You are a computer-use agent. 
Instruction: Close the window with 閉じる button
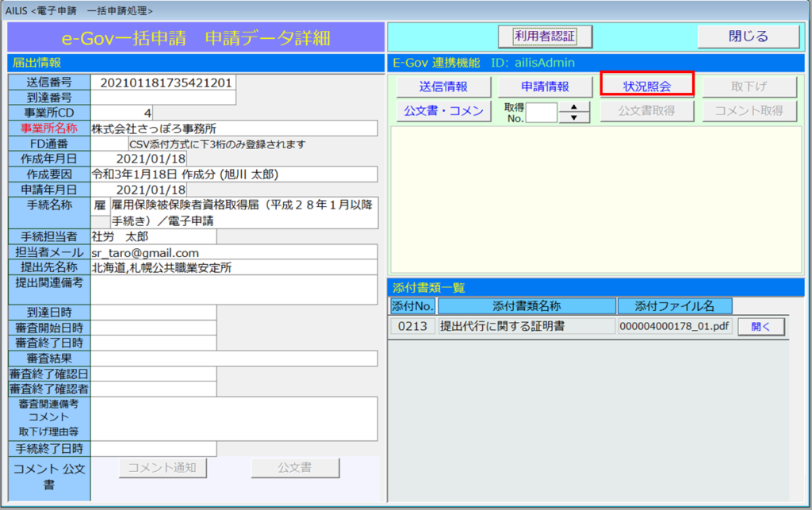coord(748,36)
